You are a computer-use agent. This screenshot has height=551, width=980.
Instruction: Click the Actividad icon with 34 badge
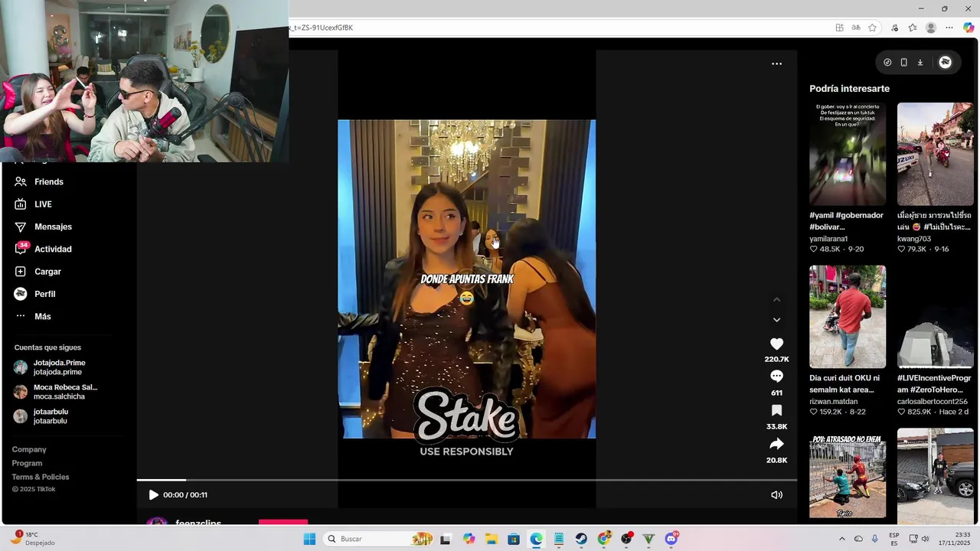(x=21, y=249)
